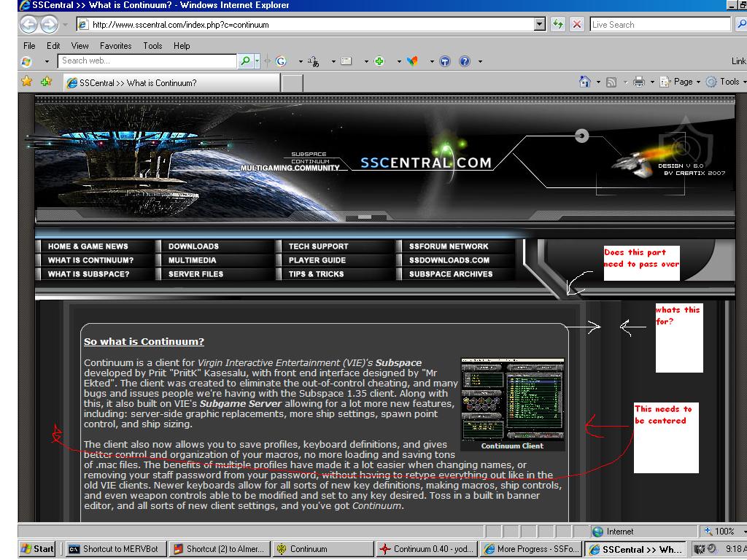Open the SUBSPACE ARCHIVES nav link
This screenshot has width=747, height=560.
click(451, 274)
